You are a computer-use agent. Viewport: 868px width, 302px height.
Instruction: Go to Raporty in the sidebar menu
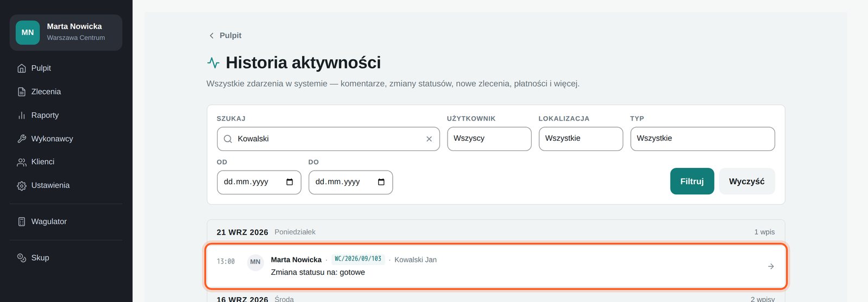66,115
